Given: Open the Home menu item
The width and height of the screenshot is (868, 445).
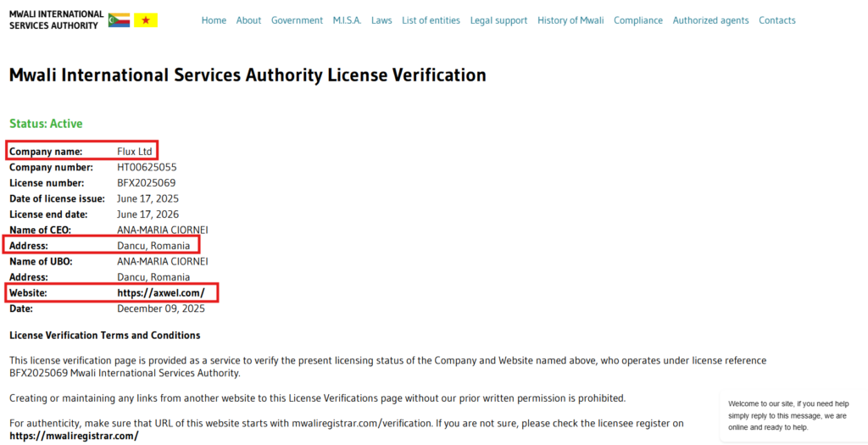Looking at the screenshot, I should coord(214,20).
